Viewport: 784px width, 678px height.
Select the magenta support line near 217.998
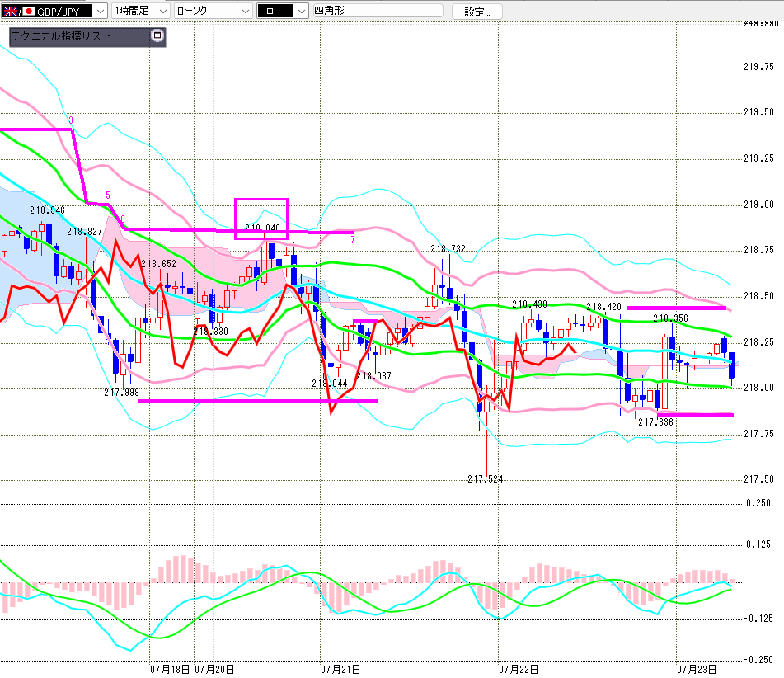[x=257, y=401]
